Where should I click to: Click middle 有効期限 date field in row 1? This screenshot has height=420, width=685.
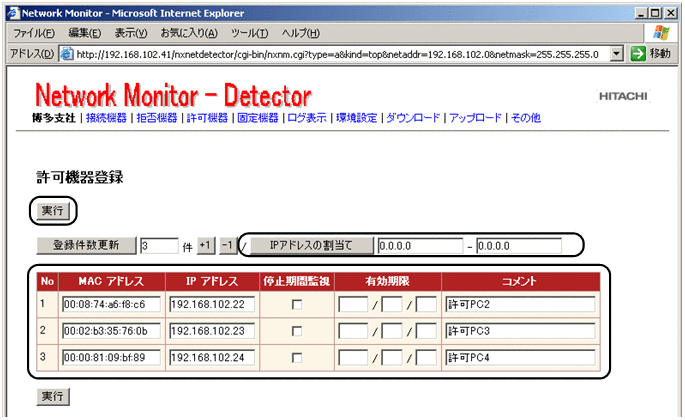pyautogui.click(x=392, y=304)
